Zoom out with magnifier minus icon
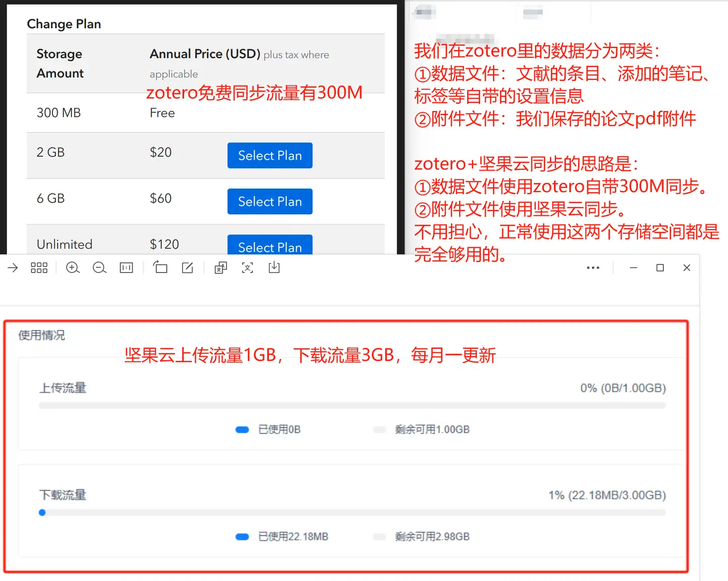728x581 pixels. pyautogui.click(x=100, y=268)
